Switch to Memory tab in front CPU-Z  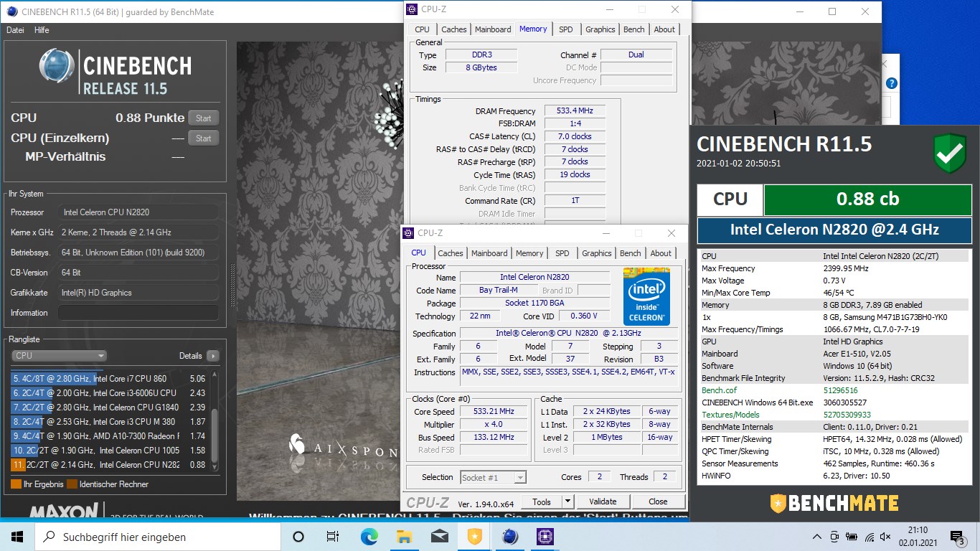tap(529, 253)
